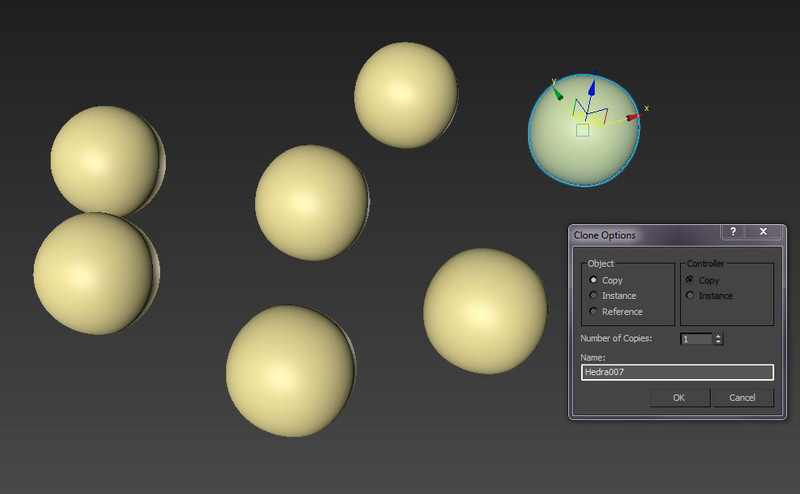The height and width of the screenshot is (494, 800).
Task: Confirm cloning with the OK button
Action: pyautogui.click(x=679, y=398)
